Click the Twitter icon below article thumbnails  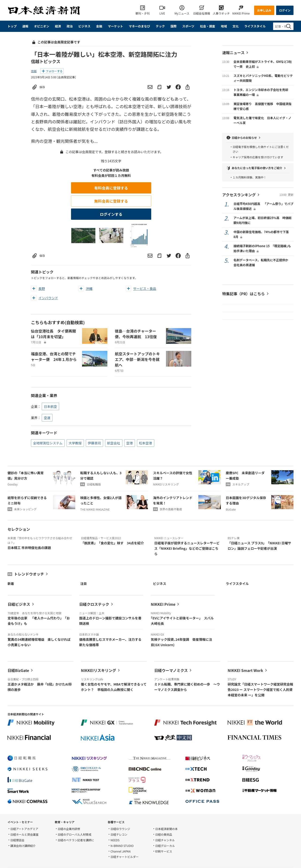click(169, 256)
